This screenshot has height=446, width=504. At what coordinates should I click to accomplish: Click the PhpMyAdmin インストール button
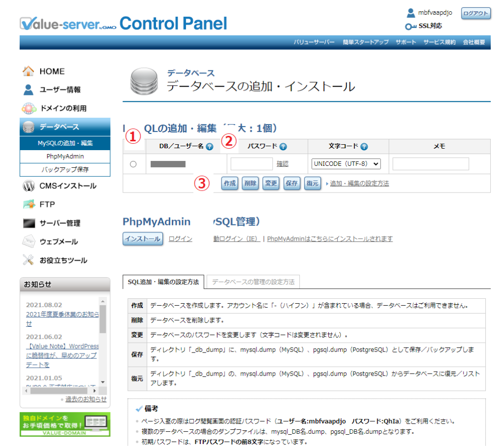click(x=143, y=239)
